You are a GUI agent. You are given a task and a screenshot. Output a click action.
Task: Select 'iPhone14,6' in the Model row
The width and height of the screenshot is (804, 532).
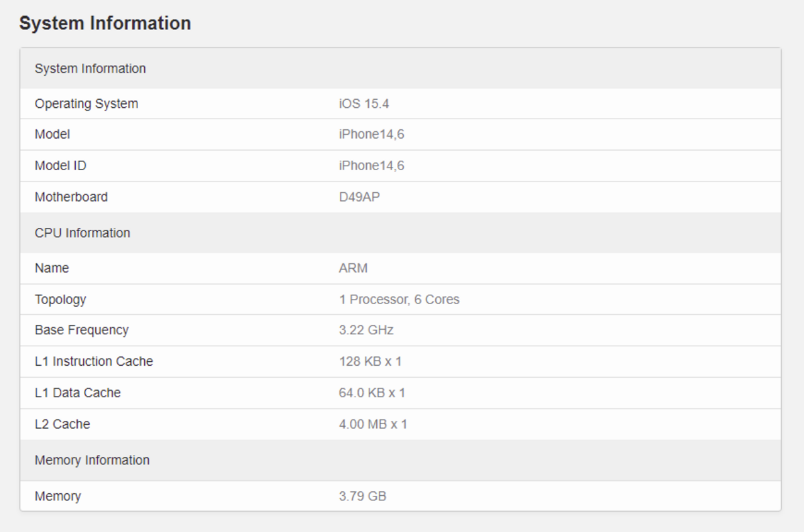(371, 134)
